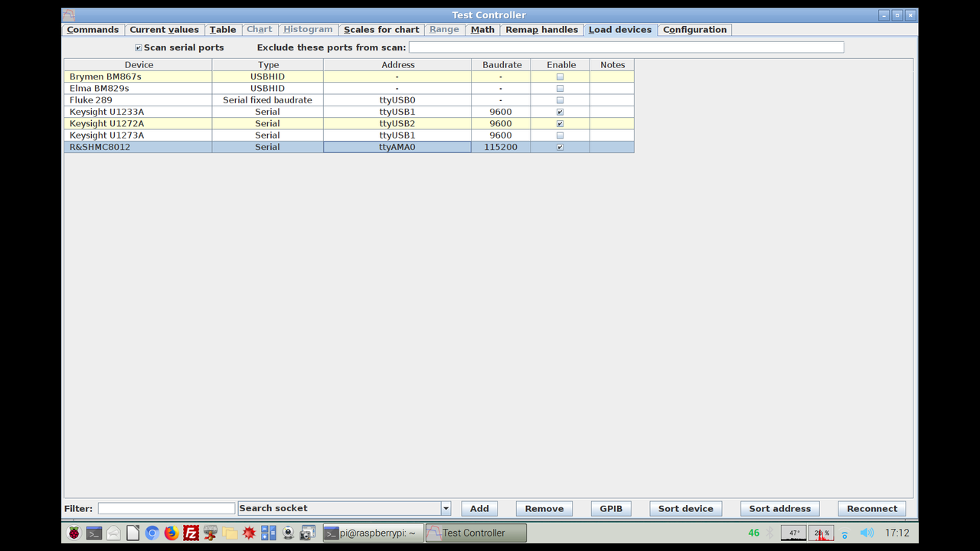Click the Exclude ports from scan field

[x=626, y=47]
